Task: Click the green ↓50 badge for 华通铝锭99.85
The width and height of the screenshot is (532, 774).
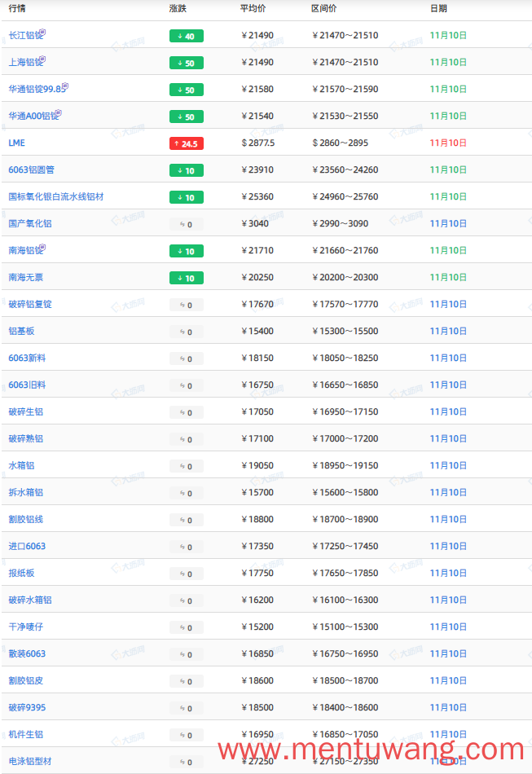Action: 187,90
